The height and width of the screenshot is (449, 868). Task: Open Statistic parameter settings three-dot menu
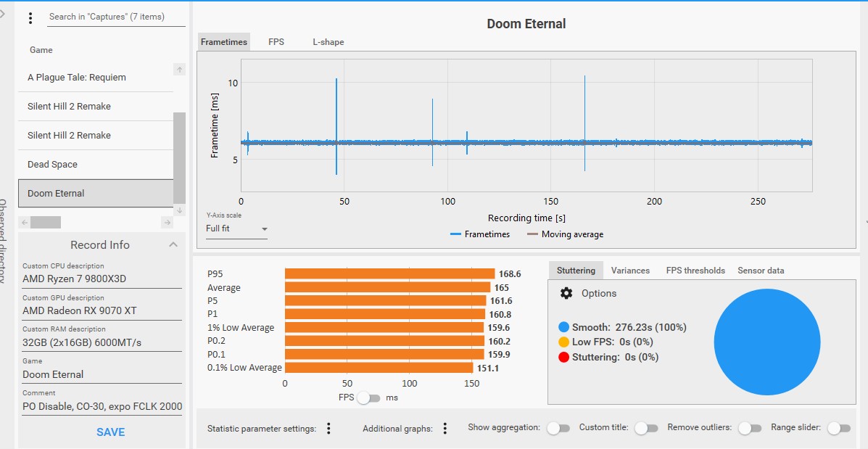point(328,429)
